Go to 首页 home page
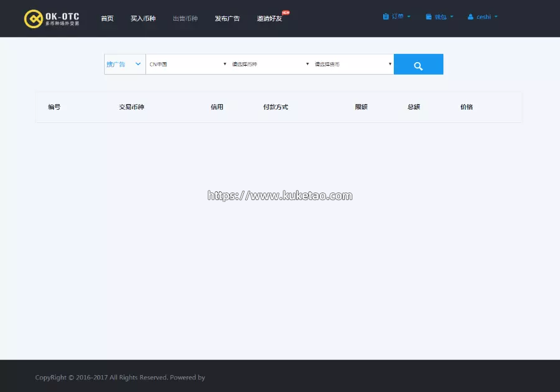 [107, 19]
